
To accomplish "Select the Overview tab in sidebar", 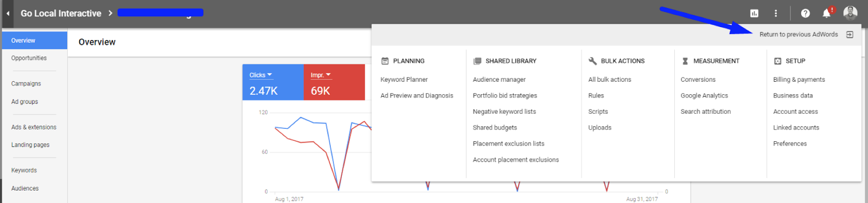I will 35,41.
